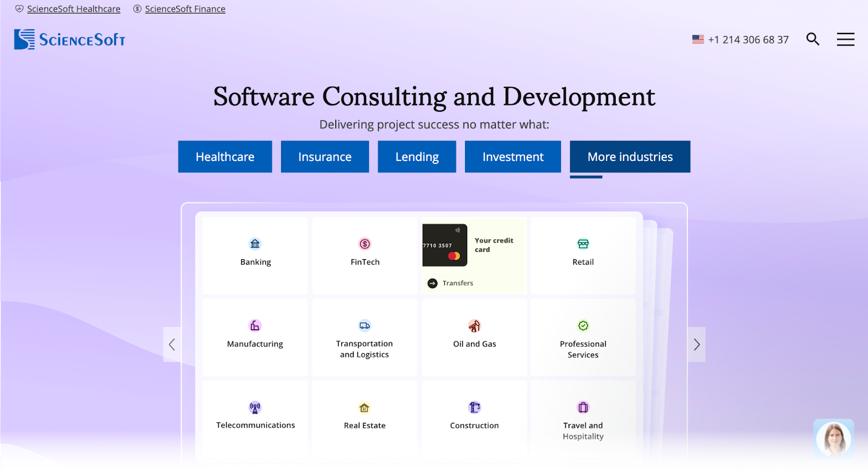The height and width of the screenshot is (474, 868).
Task: Open the FinTech industry label
Action: pos(365,262)
